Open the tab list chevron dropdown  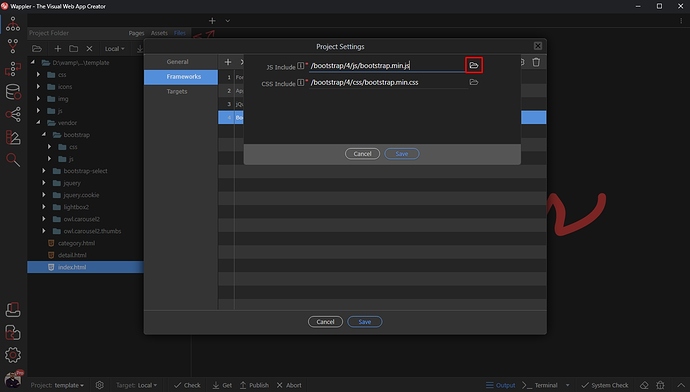click(228, 21)
